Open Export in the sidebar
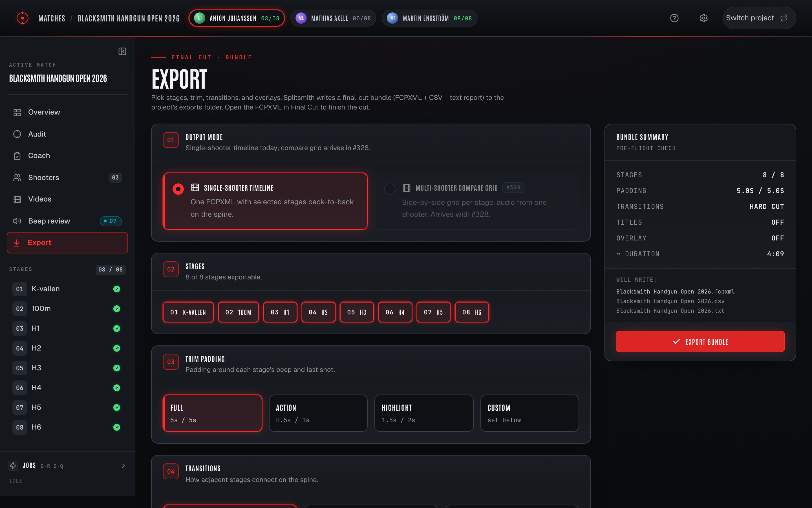The image size is (812, 508). pos(67,243)
